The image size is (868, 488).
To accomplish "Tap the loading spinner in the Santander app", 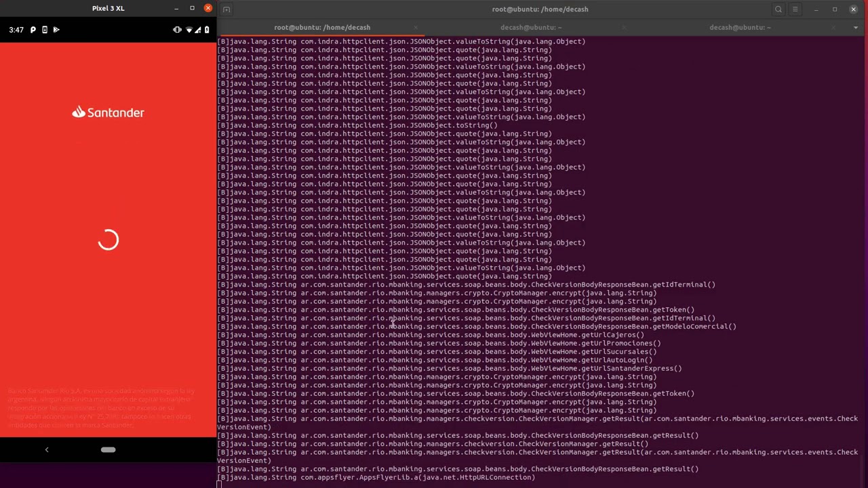I will [x=108, y=240].
